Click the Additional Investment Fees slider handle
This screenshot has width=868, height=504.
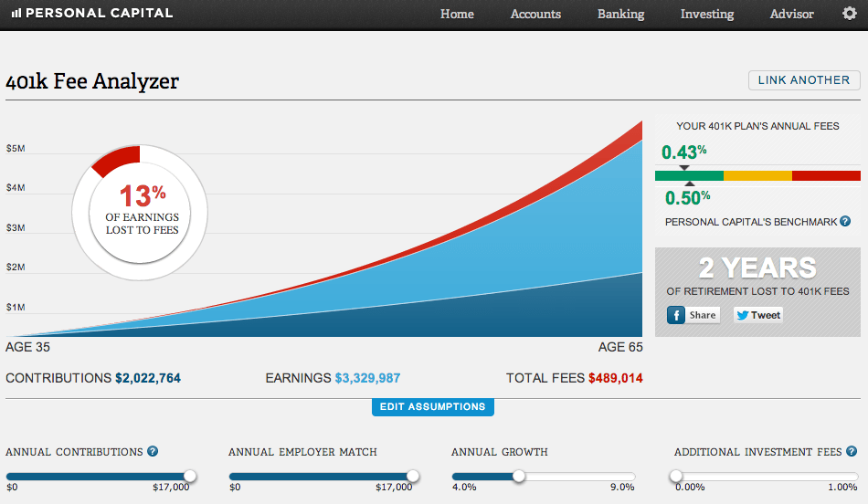pyautogui.click(x=676, y=476)
